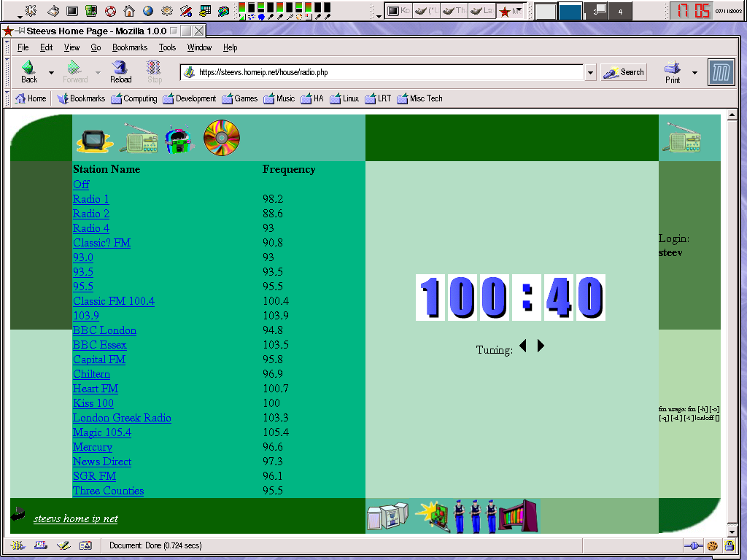Tune down with the left arrow

pyautogui.click(x=523, y=346)
